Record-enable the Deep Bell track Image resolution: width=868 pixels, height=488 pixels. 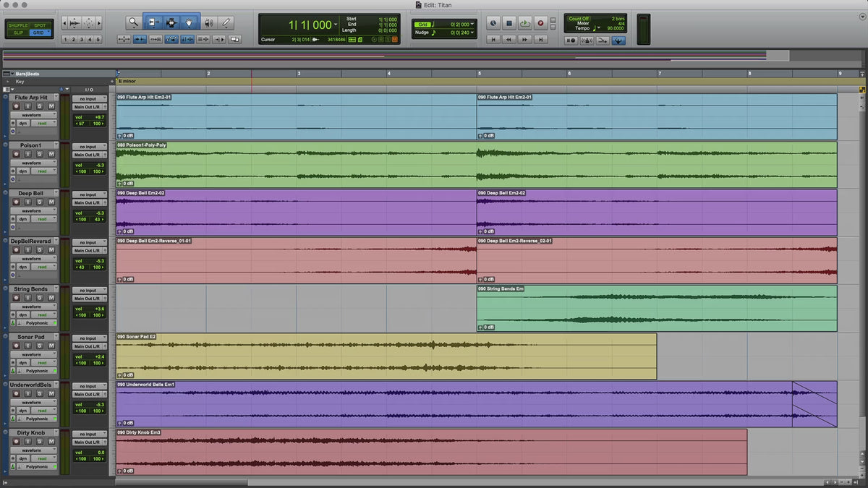16,202
